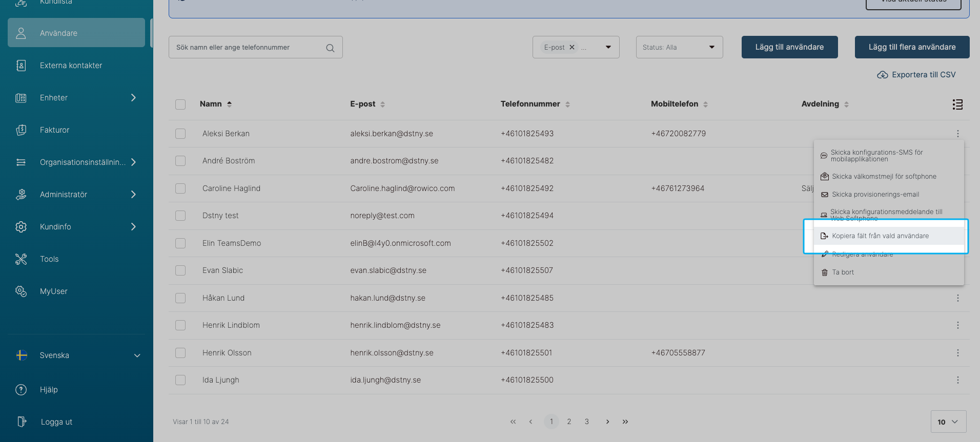The width and height of the screenshot is (980, 442).
Task: Toggle the select-all checkbox in header
Action: pos(180,104)
